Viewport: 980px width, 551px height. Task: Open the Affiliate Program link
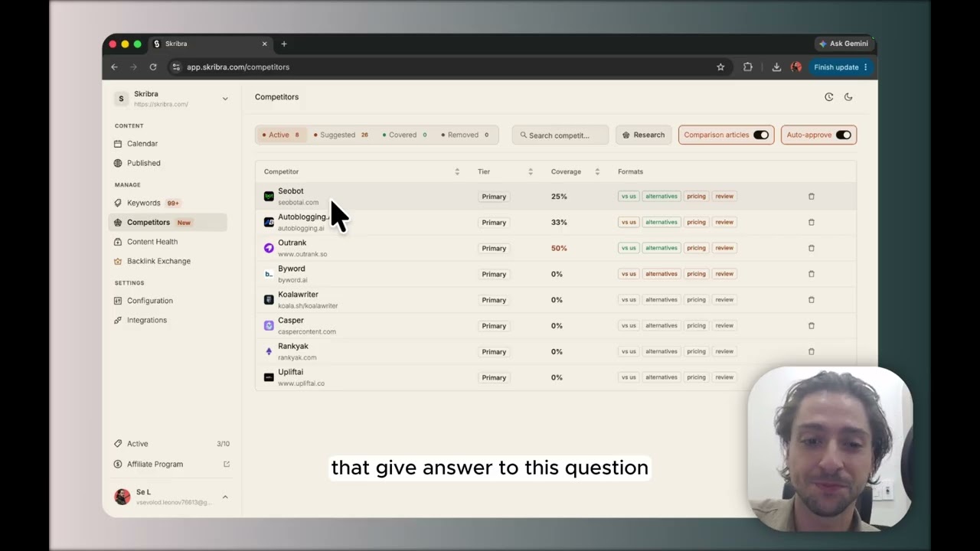155,465
